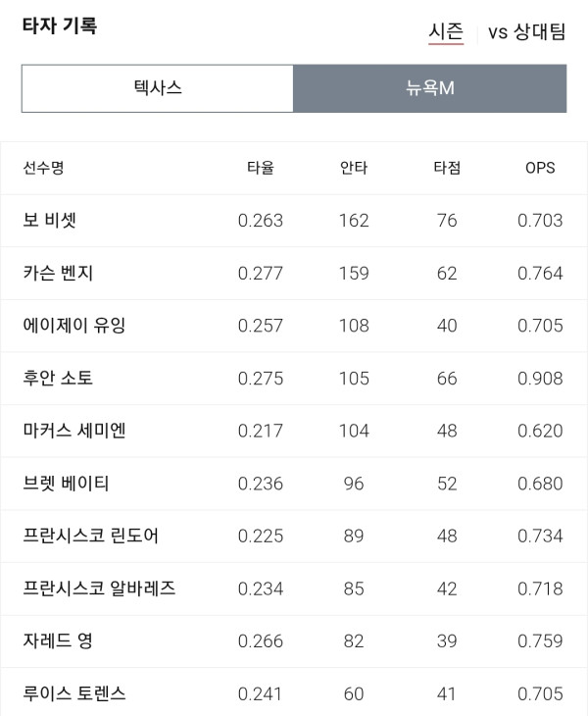
Task: Click the 타점 column header
Action: pyautogui.click(x=447, y=168)
